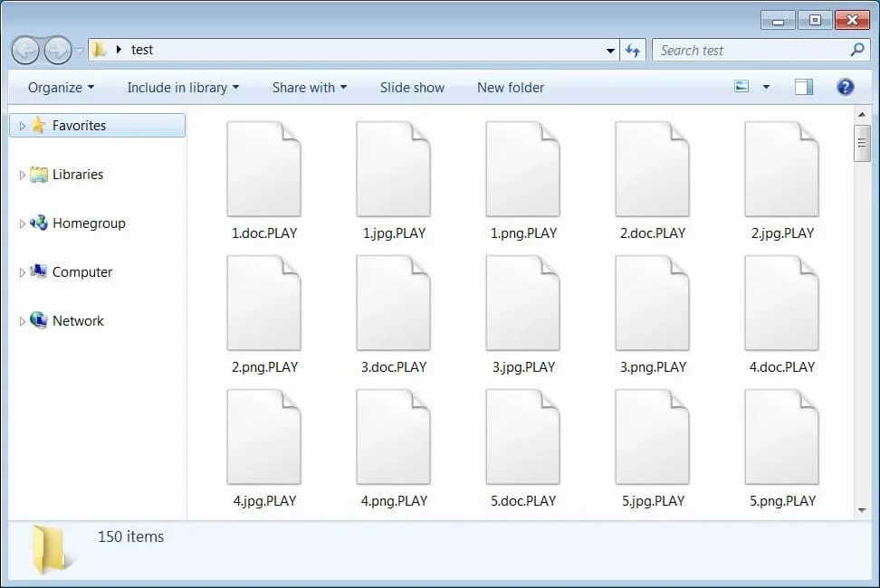Image resolution: width=880 pixels, height=588 pixels.
Task: Click the Back navigation arrow button
Action: 26,50
